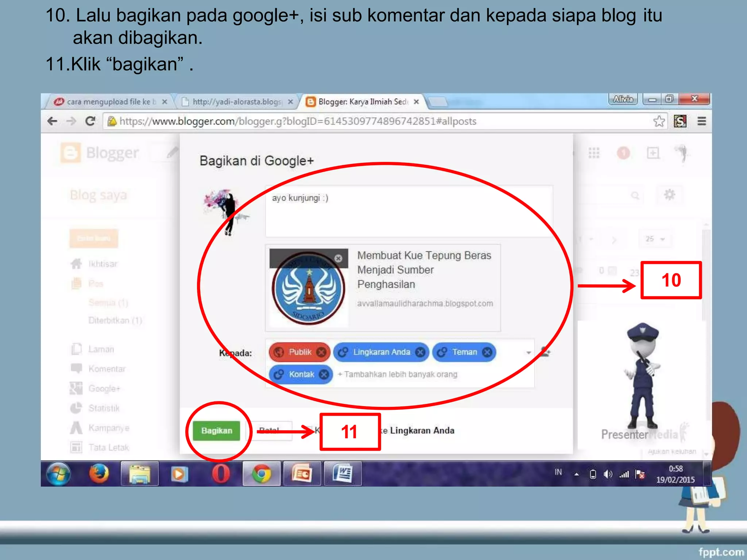
Task: Click Chrome icon in taskbar
Action: click(x=262, y=474)
